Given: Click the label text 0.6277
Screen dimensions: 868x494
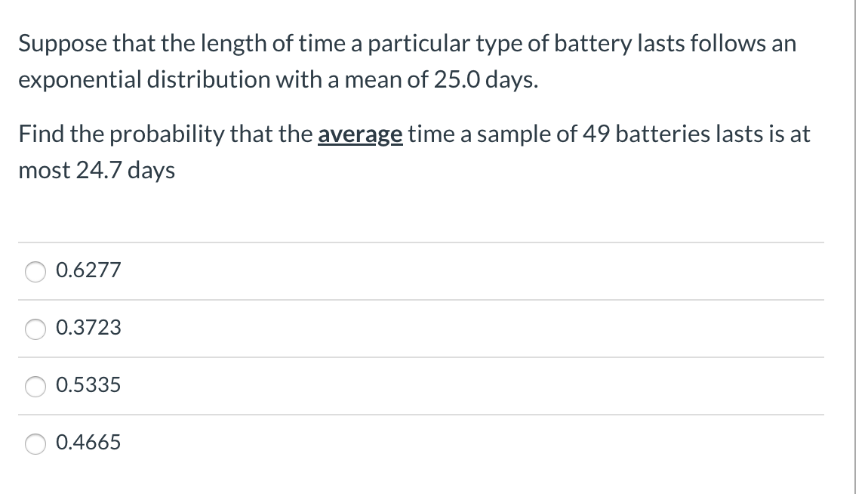Looking at the screenshot, I should click(x=88, y=270).
